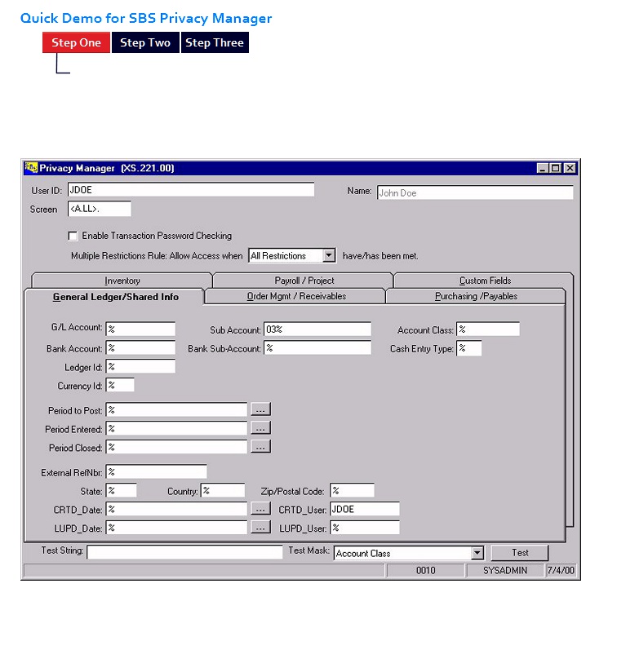Select the Custom Fields tab
The height and width of the screenshot is (672, 617).
[485, 281]
